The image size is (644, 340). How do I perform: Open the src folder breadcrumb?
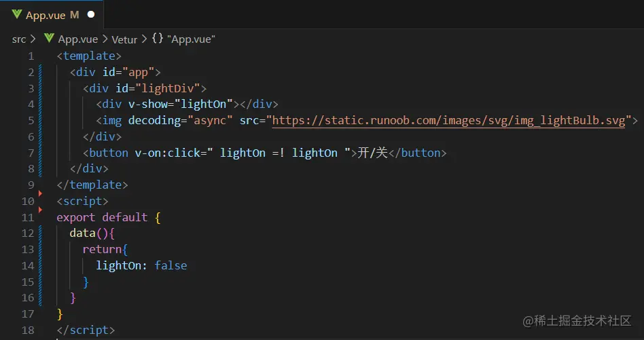[18, 39]
